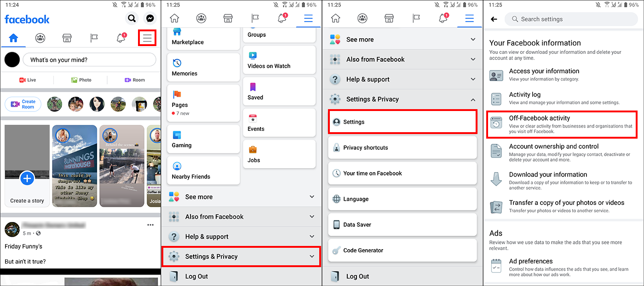The width and height of the screenshot is (644, 286).
Task: Open Transfer a copy of your photos or videos
Action: pos(563,206)
